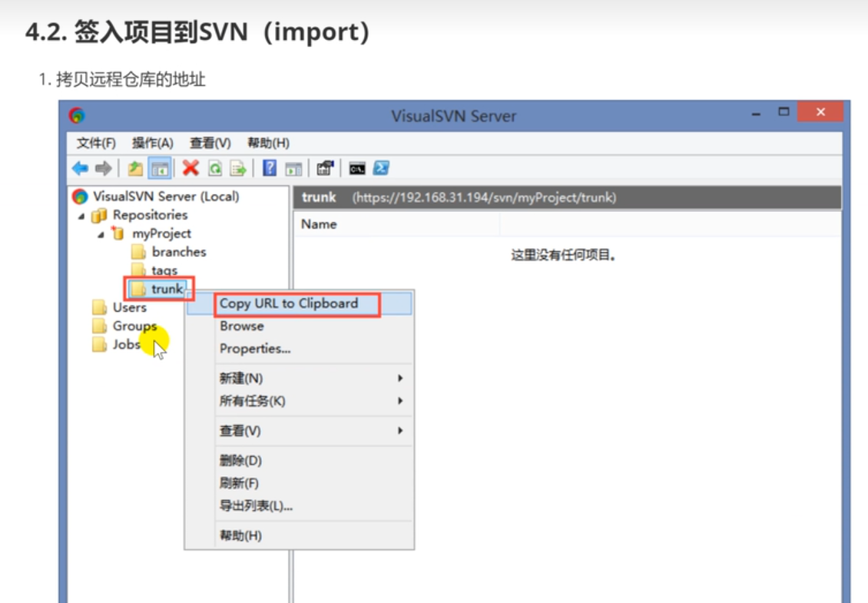Choose Copy URL to Clipboard

pyautogui.click(x=300, y=303)
